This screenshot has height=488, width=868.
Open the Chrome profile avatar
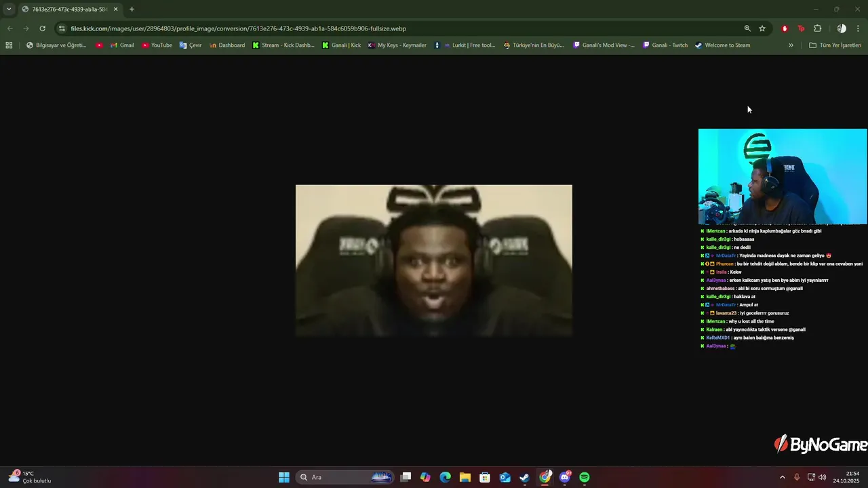point(842,28)
